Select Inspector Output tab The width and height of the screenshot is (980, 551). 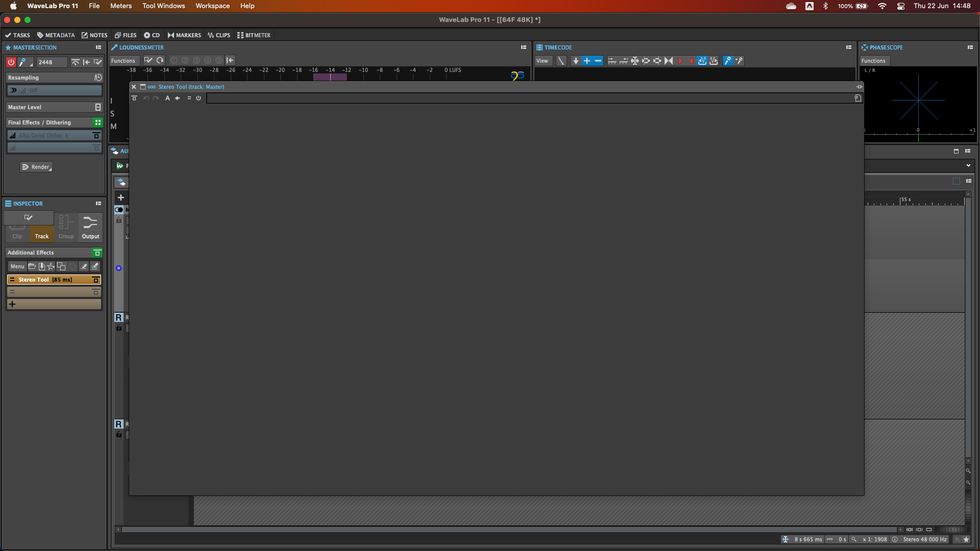pos(91,227)
